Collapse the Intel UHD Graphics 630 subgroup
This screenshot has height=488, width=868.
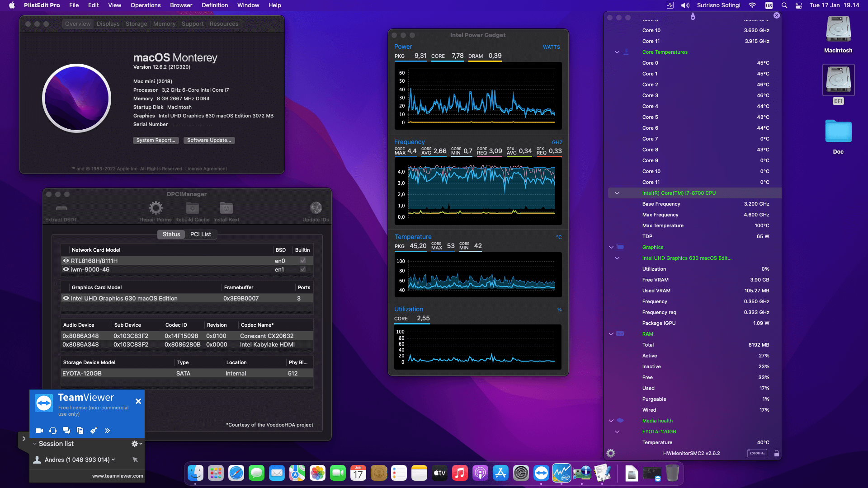tap(617, 258)
